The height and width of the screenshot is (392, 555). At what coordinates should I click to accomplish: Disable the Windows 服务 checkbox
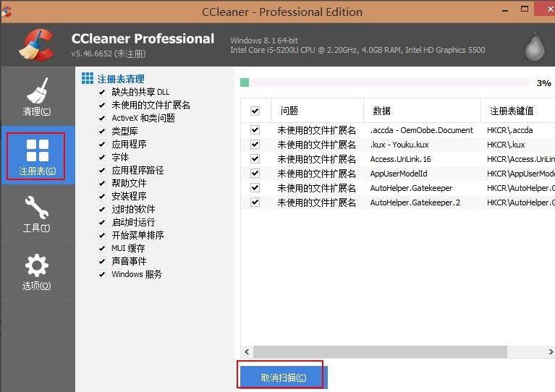[x=102, y=275]
